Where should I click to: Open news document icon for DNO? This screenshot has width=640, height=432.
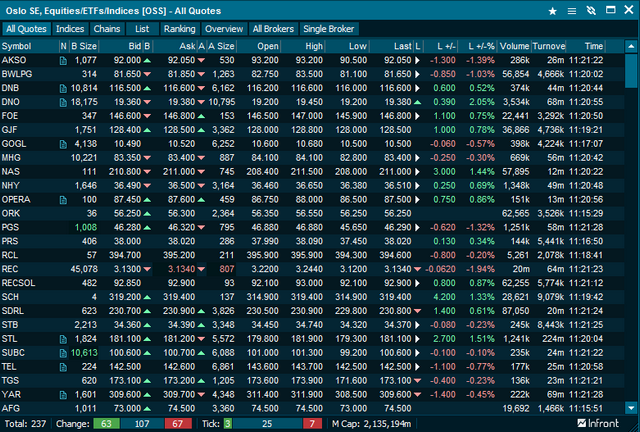[63, 102]
